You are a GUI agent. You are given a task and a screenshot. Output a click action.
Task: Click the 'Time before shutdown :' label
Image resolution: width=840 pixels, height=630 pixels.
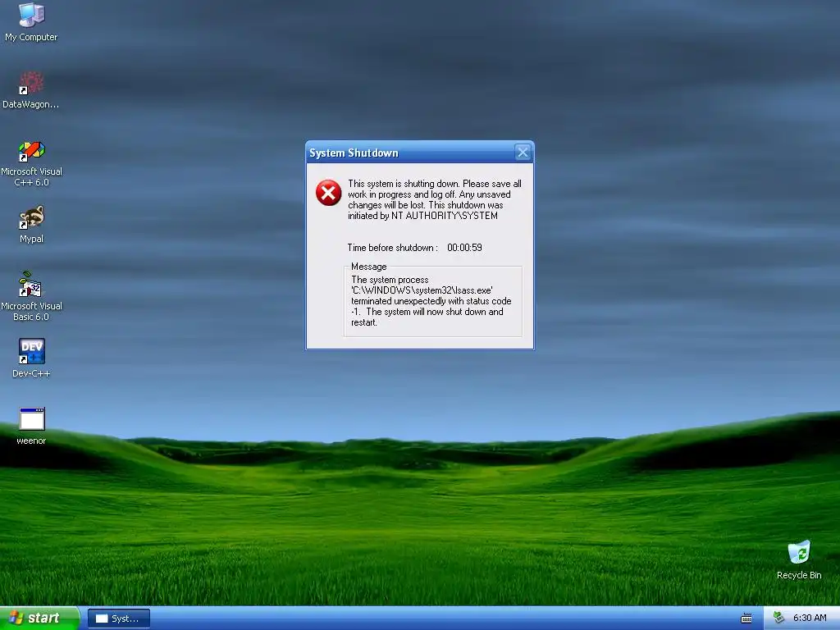click(x=392, y=248)
